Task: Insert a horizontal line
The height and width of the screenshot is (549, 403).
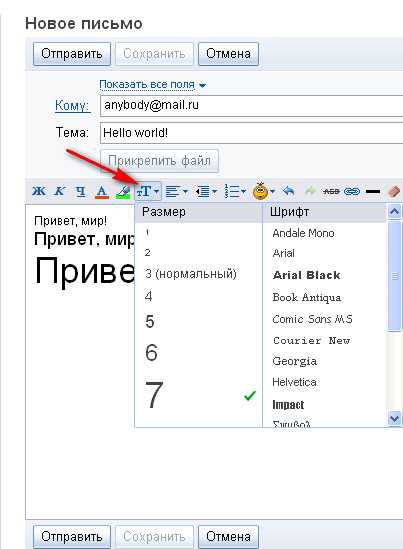Action: tap(373, 192)
